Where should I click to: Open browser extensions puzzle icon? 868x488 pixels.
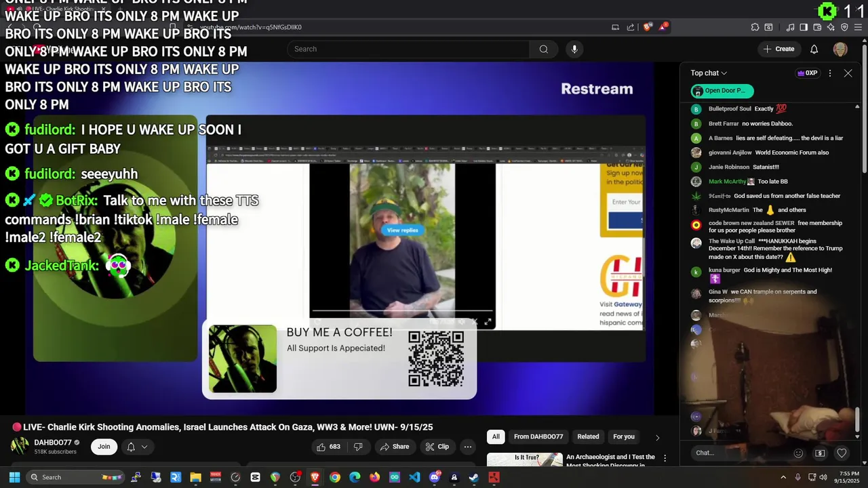[755, 27]
